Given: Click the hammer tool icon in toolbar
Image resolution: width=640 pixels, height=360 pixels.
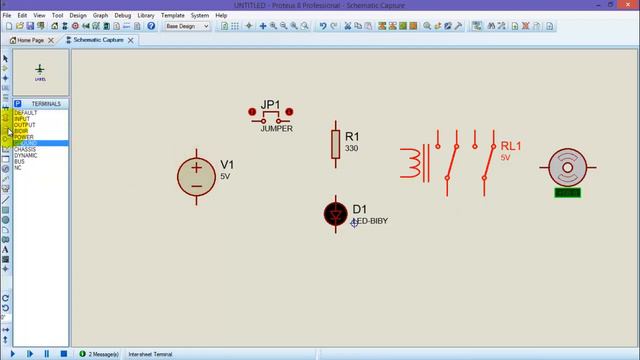Looking at the screenshot, I should tap(458, 26).
